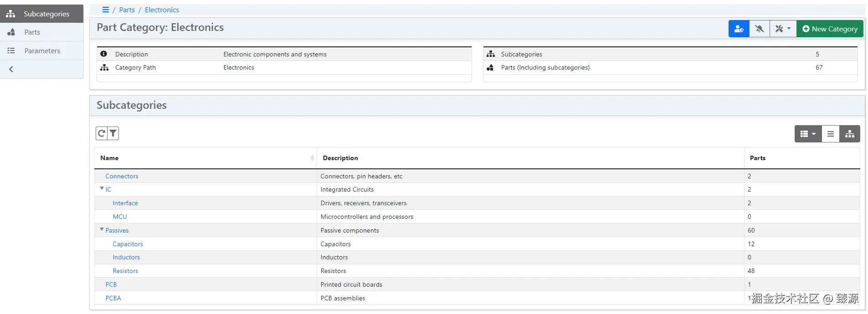Open the table filter funnel icon

point(113,133)
